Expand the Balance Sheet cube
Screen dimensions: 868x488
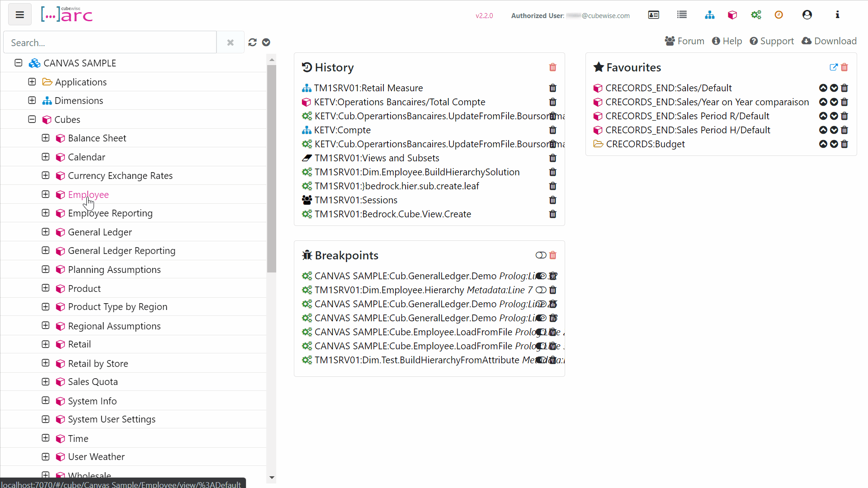(x=46, y=138)
